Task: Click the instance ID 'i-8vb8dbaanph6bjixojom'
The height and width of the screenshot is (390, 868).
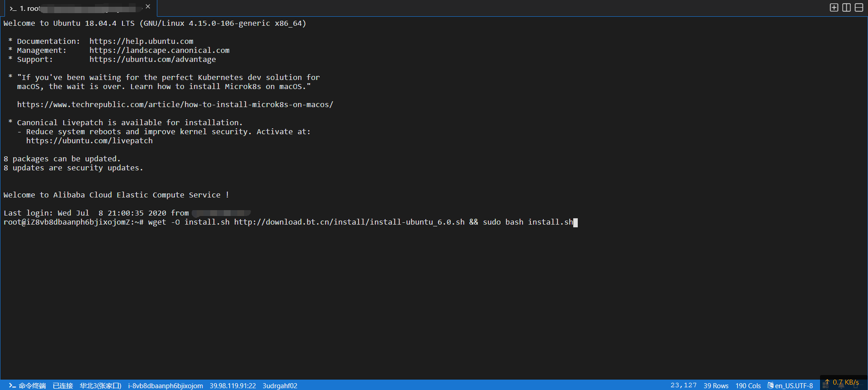Action: coord(165,385)
